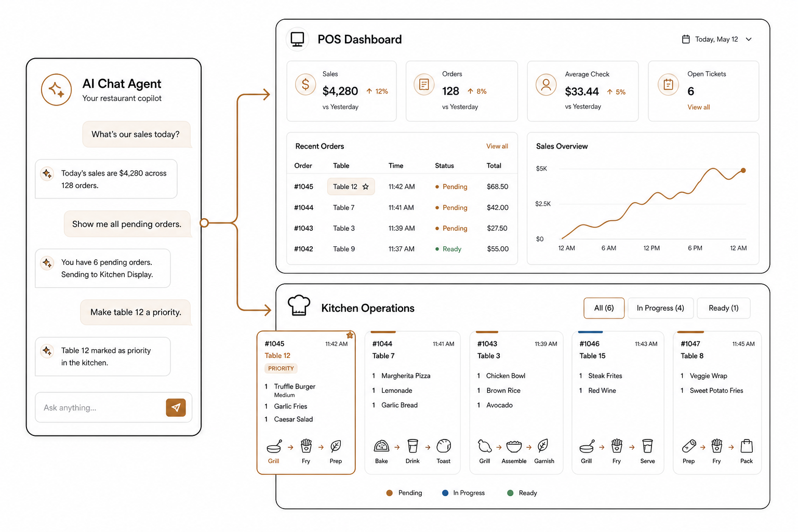Click the send message arrow icon
This screenshot has height=532, width=798.
click(x=176, y=408)
